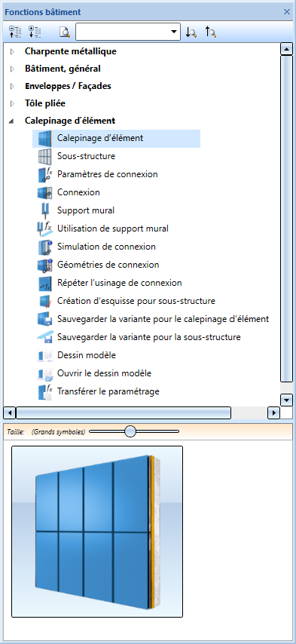
Task: Click the search magnifier toolbar icon
Action: 65,32
